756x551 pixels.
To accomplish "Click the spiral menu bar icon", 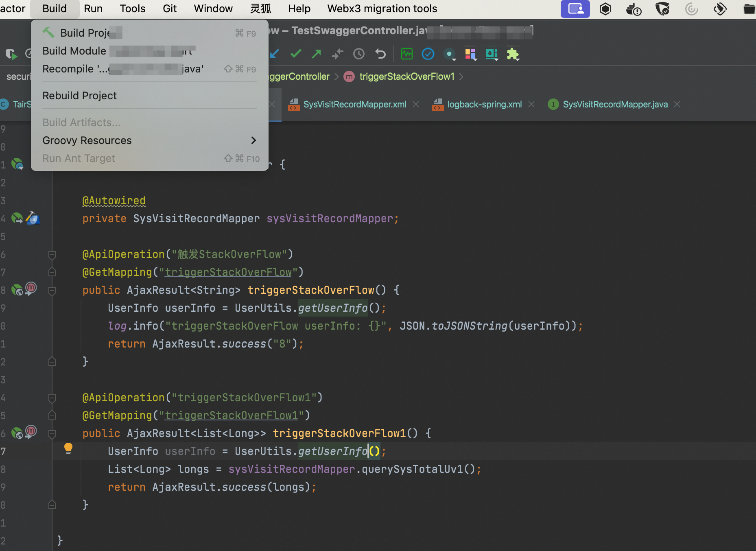I will [x=691, y=9].
